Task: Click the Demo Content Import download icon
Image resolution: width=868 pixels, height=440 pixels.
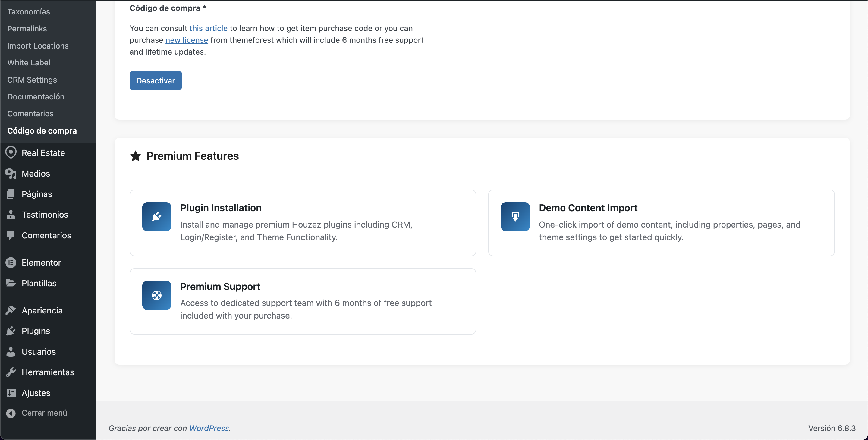Action: [x=515, y=217]
